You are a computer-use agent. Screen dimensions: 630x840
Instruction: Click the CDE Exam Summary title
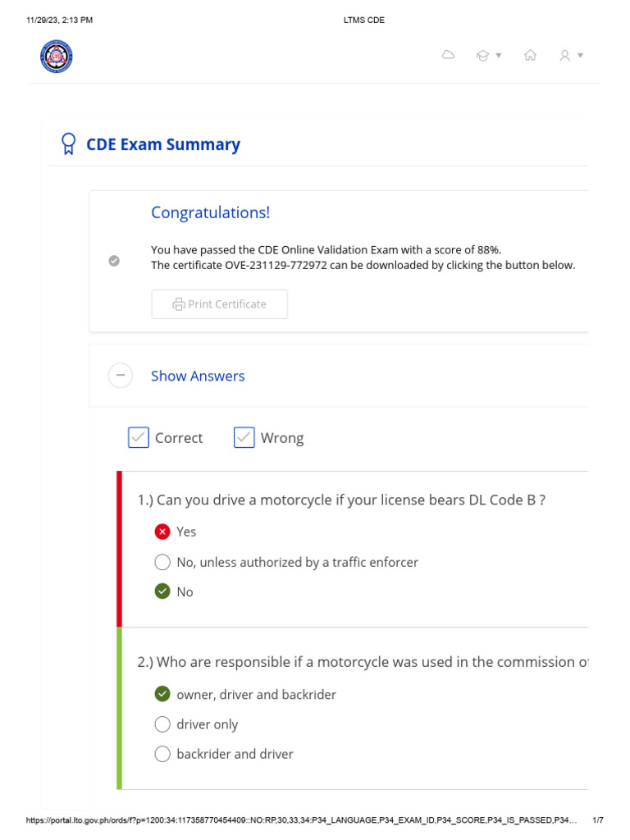(163, 144)
